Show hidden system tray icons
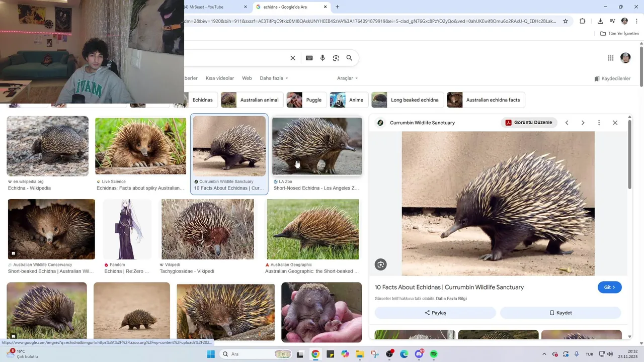 coord(544,354)
